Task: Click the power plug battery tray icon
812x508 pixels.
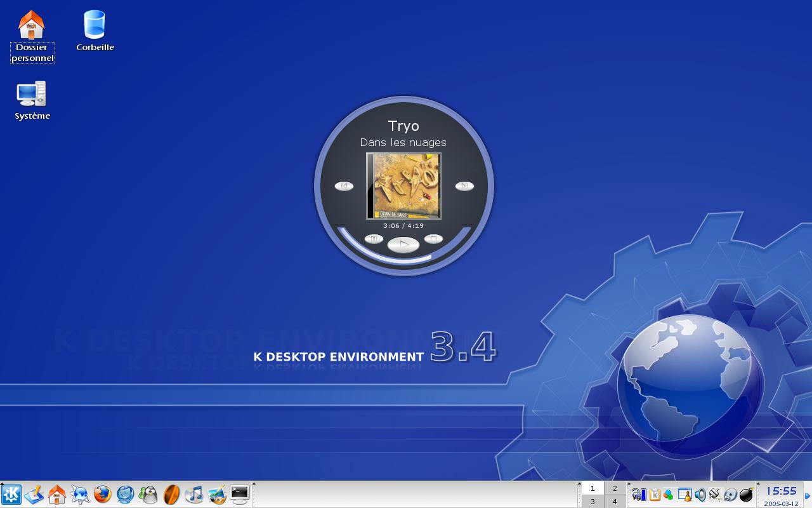Action: pyautogui.click(x=639, y=495)
